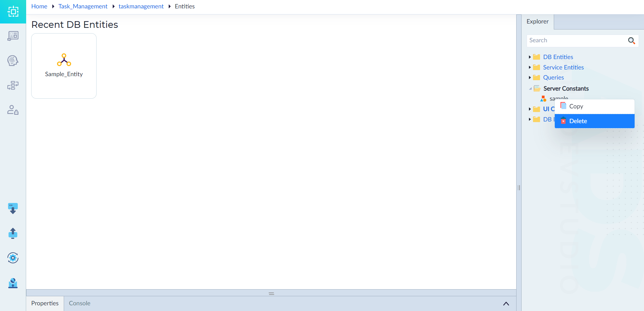Viewport: 644px width, 311px height.
Task: Expand the Queries tree node
Action: pyautogui.click(x=530, y=77)
